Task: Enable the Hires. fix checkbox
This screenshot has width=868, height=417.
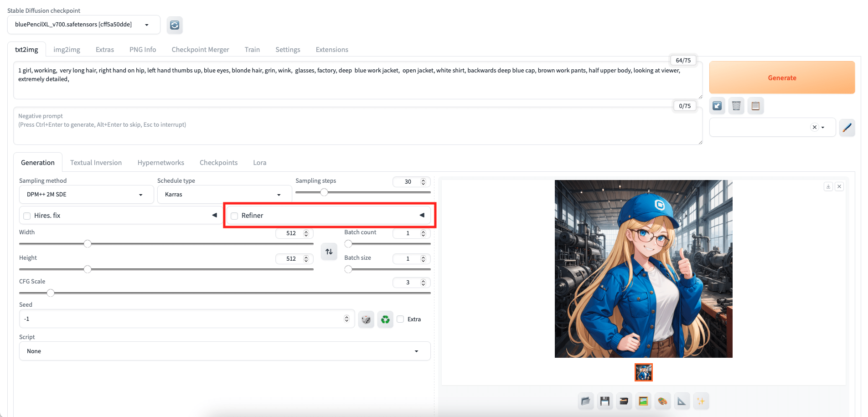Action: [x=27, y=216]
